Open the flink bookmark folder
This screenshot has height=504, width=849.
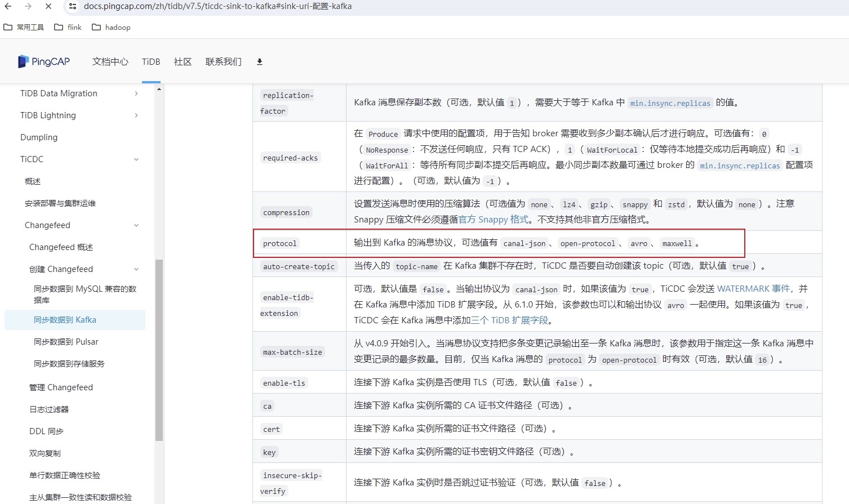pyautogui.click(x=68, y=27)
